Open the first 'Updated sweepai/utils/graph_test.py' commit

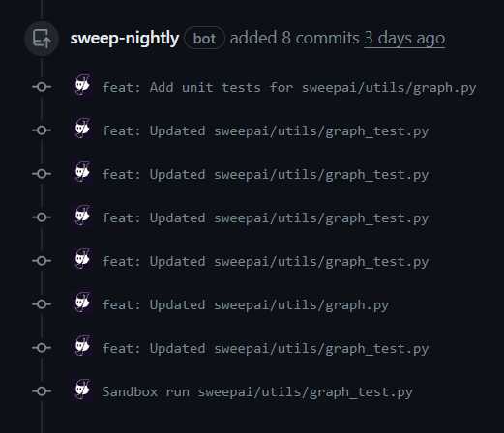[x=265, y=131]
